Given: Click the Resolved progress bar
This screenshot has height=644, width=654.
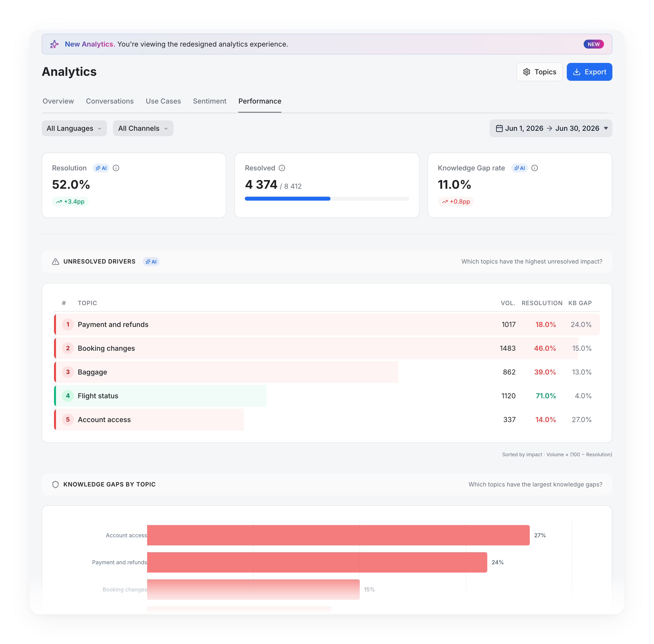Looking at the screenshot, I should [327, 199].
